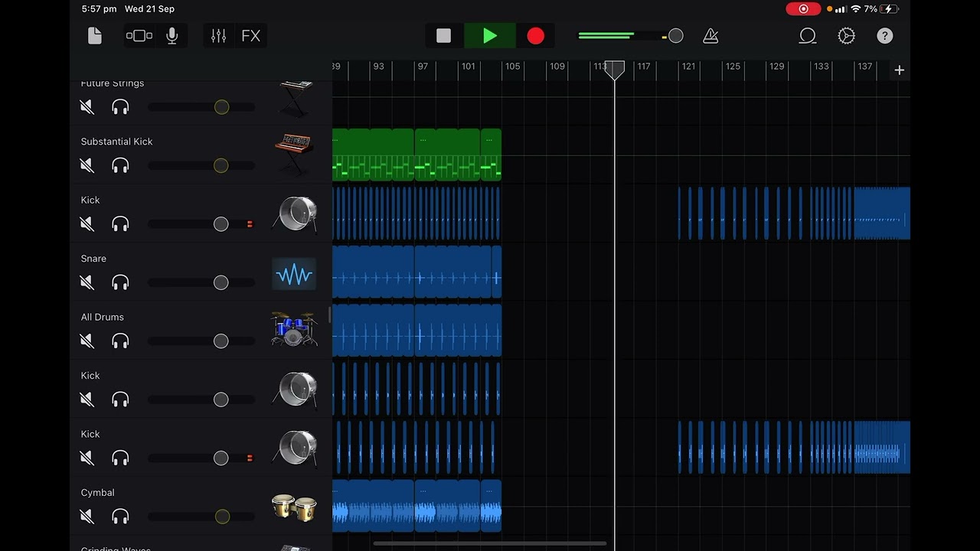Solo the Future Strings track
Image resolution: width=980 pixels, height=551 pixels.
pos(120,107)
